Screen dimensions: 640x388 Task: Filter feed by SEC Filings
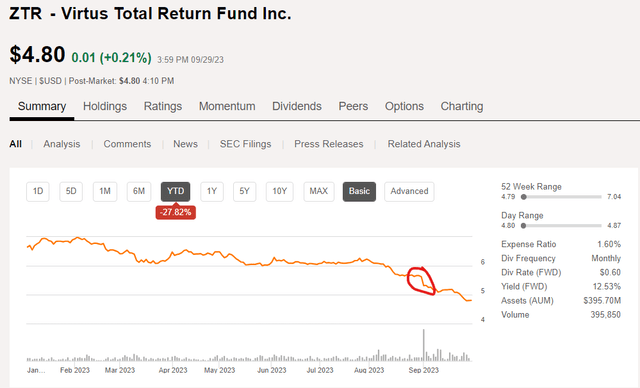tap(245, 144)
